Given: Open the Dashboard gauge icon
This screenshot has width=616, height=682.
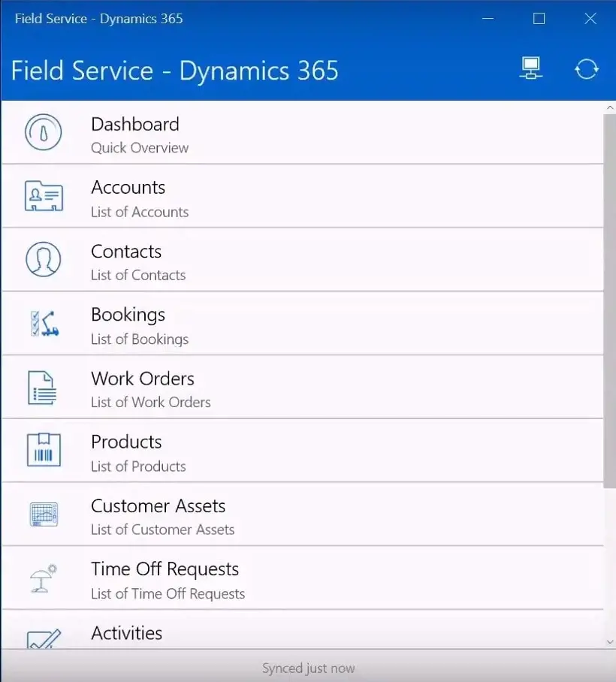Looking at the screenshot, I should click(43, 132).
